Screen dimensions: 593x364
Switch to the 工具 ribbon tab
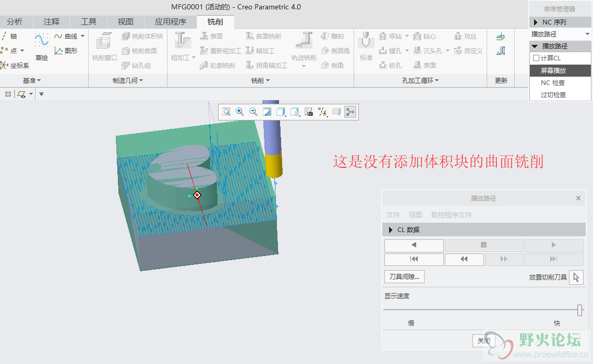(x=89, y=22)
